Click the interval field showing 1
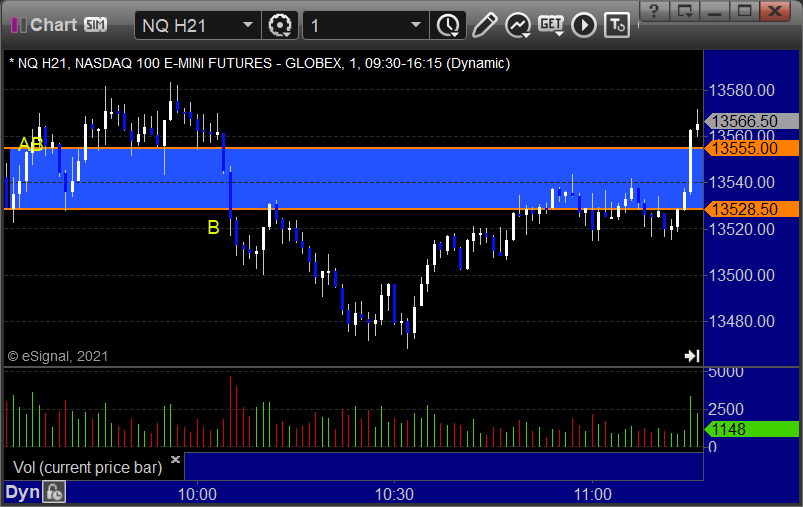 [x=366, y=25]
